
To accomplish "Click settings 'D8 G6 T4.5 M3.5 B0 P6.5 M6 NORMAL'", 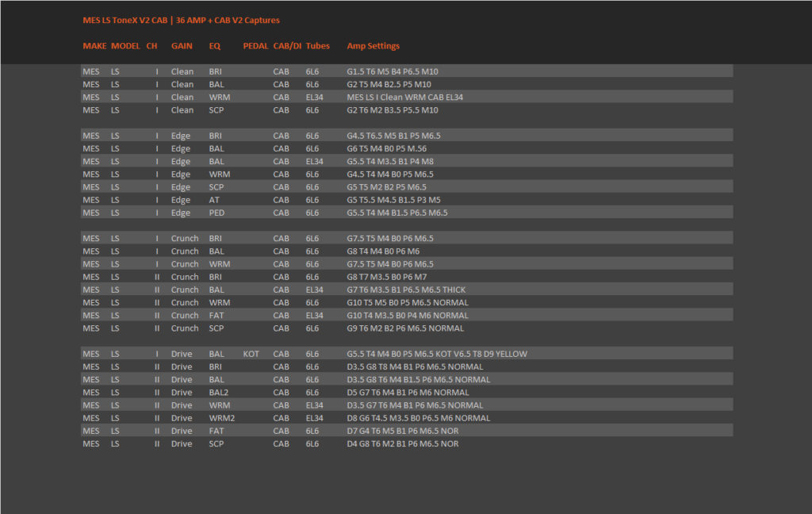I will pos(419,418).
